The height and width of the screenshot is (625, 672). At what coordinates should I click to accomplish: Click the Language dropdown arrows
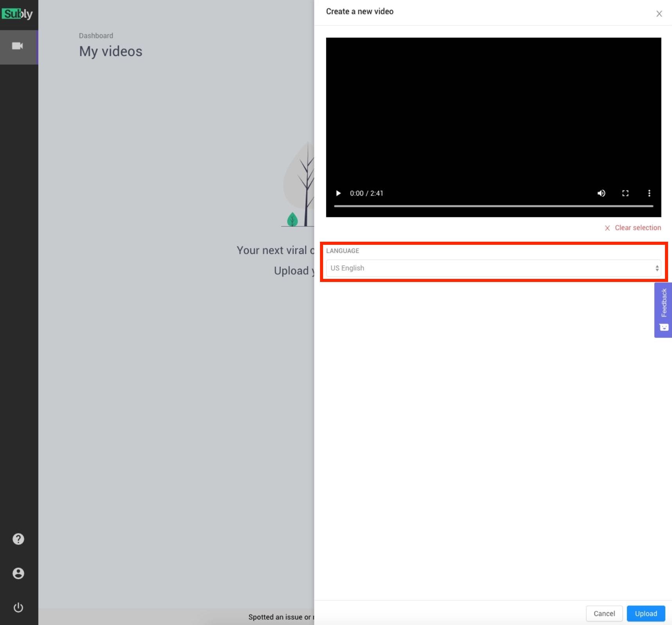point(657,268)
